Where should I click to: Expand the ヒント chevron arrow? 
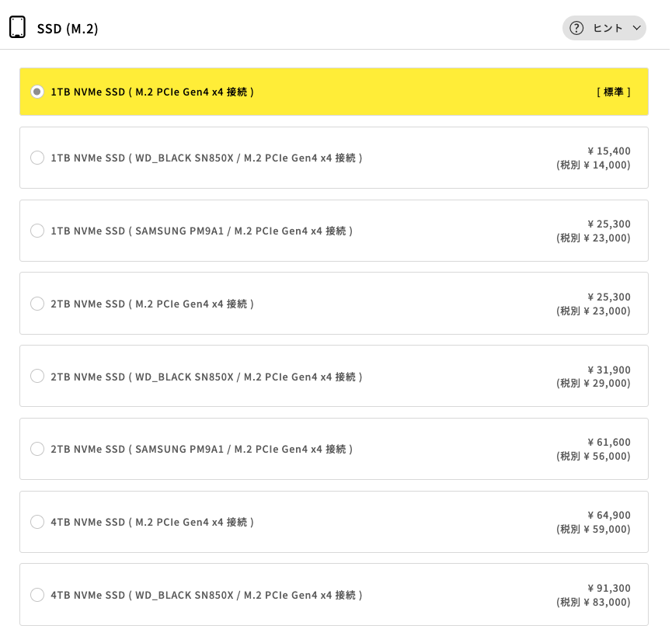coord(637,28)
